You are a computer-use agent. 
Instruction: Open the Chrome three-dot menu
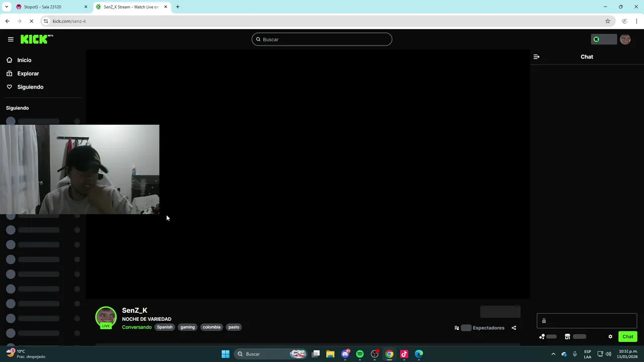click(637, 21)
